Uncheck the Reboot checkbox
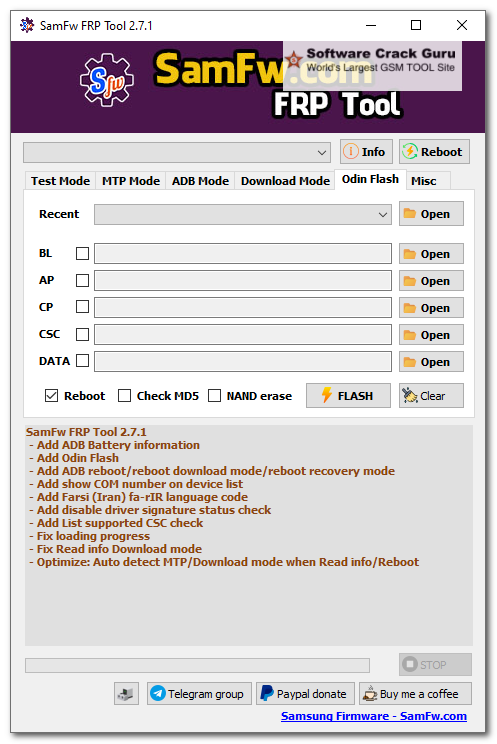The height and width of the screenshot is (744, 497). (51, 396)
